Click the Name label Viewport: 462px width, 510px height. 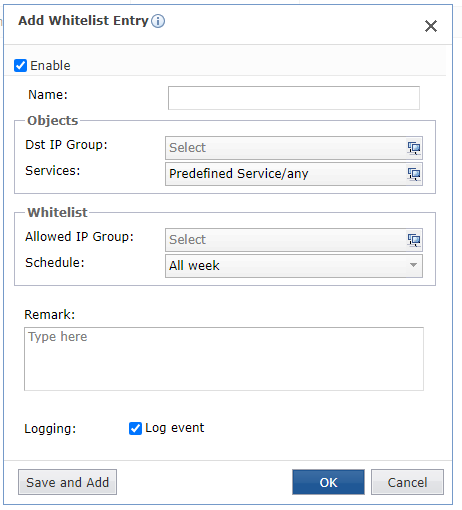point(48,95)
